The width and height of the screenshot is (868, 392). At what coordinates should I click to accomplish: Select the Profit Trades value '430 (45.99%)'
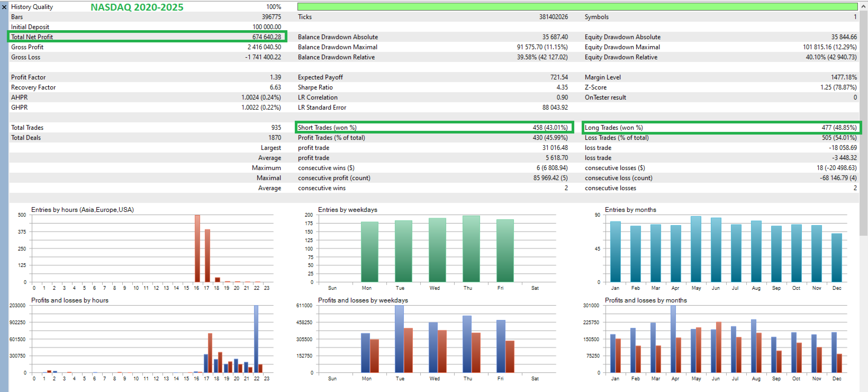(x=550, y=138)
